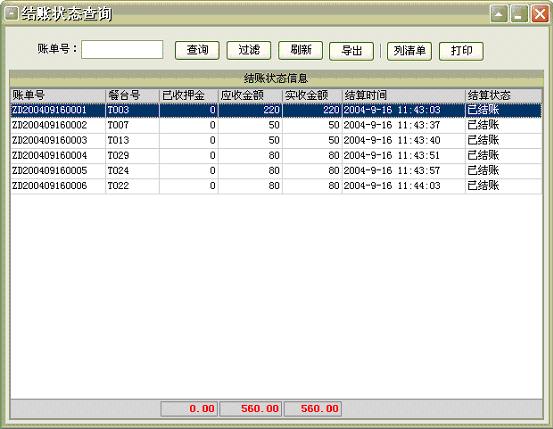Click the 过滤 button
The width and height of the screenshot is (553, 429).
(249, 50)
